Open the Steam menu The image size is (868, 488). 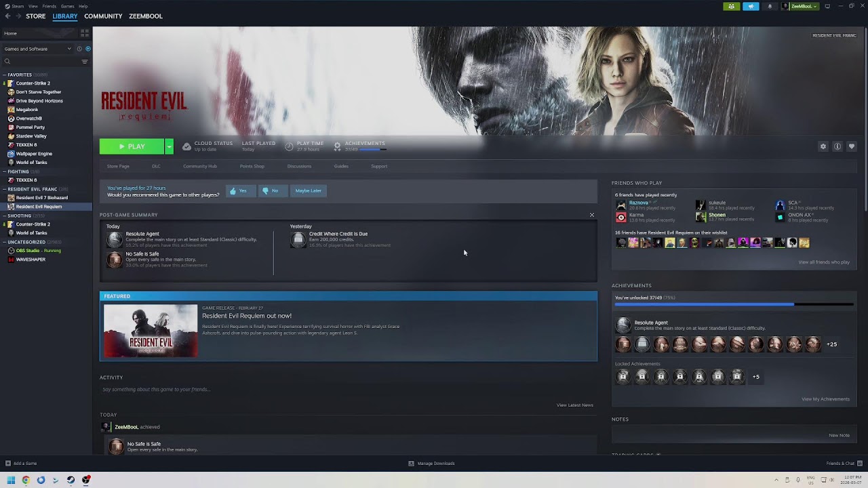18,6
